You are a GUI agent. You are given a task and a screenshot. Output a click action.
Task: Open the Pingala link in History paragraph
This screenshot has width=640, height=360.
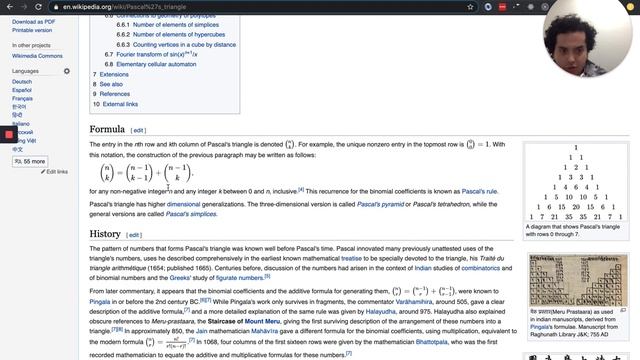(x=100, y=302)
